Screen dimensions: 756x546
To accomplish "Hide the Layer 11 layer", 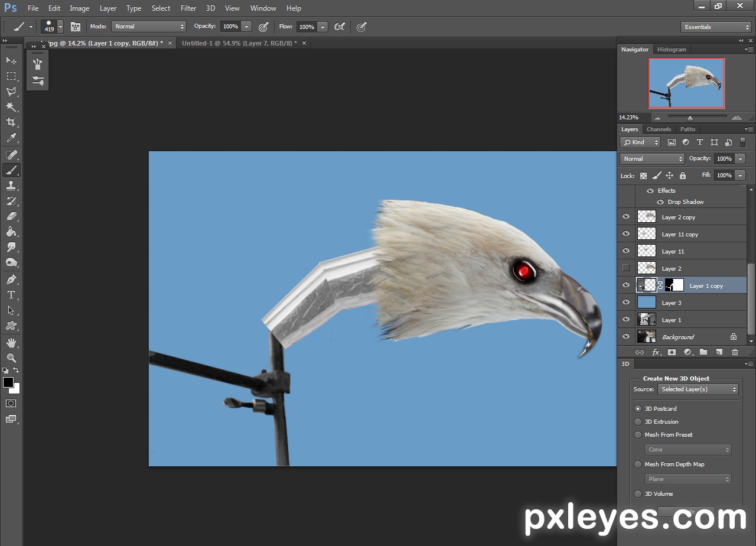I will [x=626, y=251].
